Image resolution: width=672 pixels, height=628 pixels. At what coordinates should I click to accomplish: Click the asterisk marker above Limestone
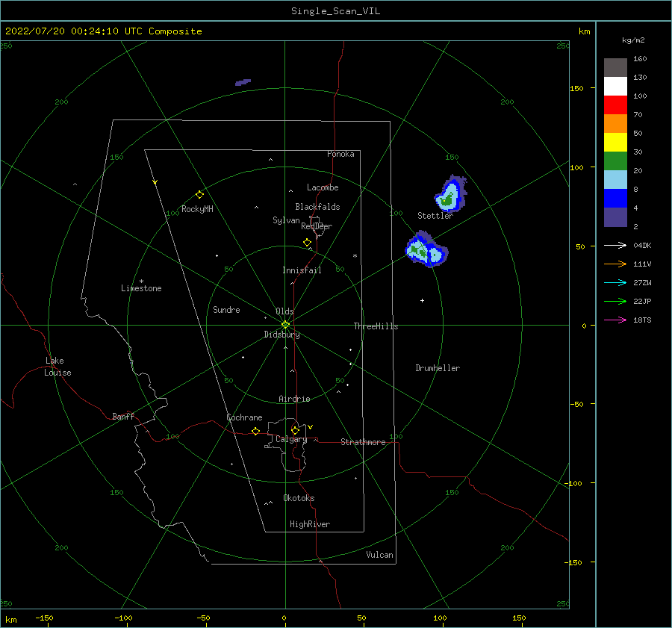pyautogui.click(x=141, y=282)
